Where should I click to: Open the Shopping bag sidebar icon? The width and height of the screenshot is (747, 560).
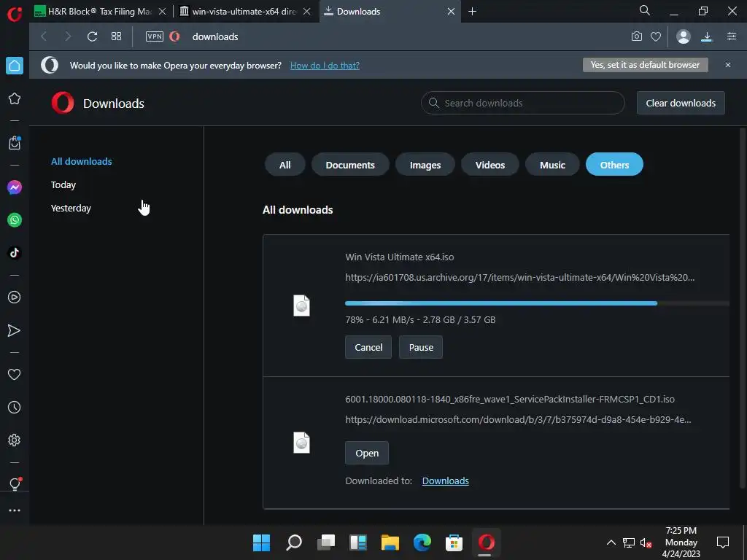[x=15, y=143]
